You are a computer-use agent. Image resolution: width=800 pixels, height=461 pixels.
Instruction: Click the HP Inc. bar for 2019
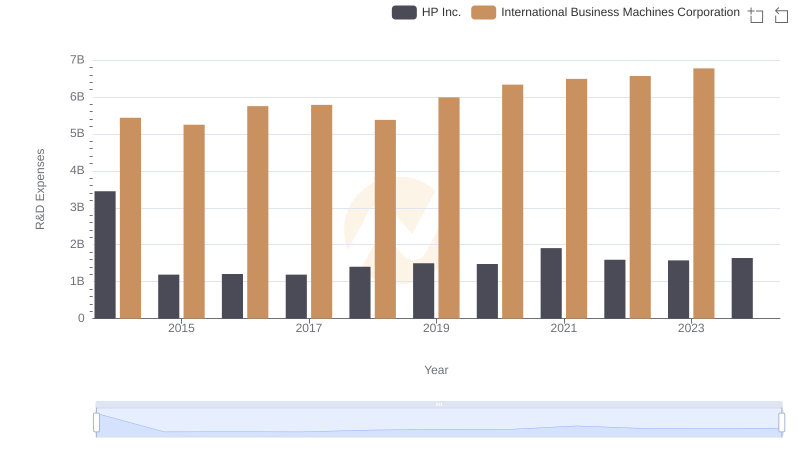423,291
